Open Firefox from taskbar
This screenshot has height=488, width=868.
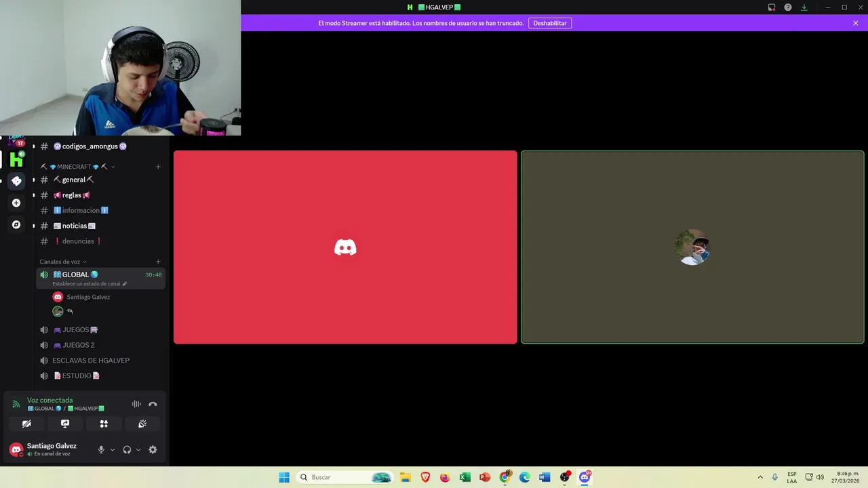[x=445, y=477]
